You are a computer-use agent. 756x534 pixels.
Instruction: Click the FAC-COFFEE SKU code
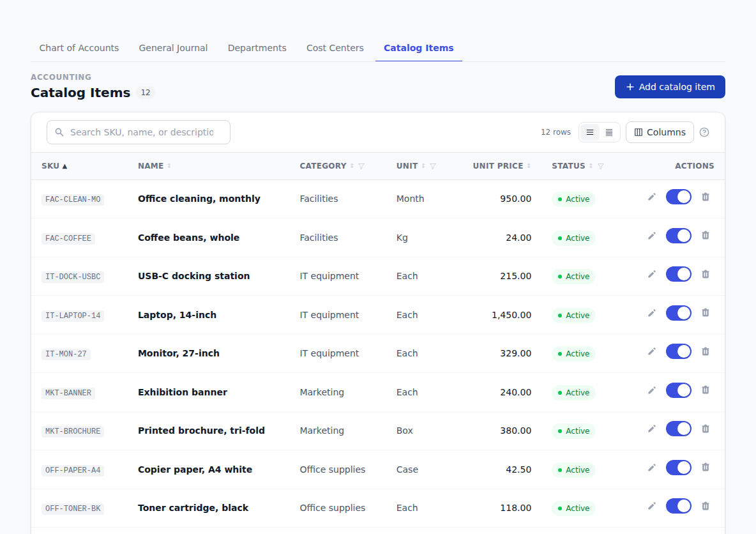tap(68, 238)
